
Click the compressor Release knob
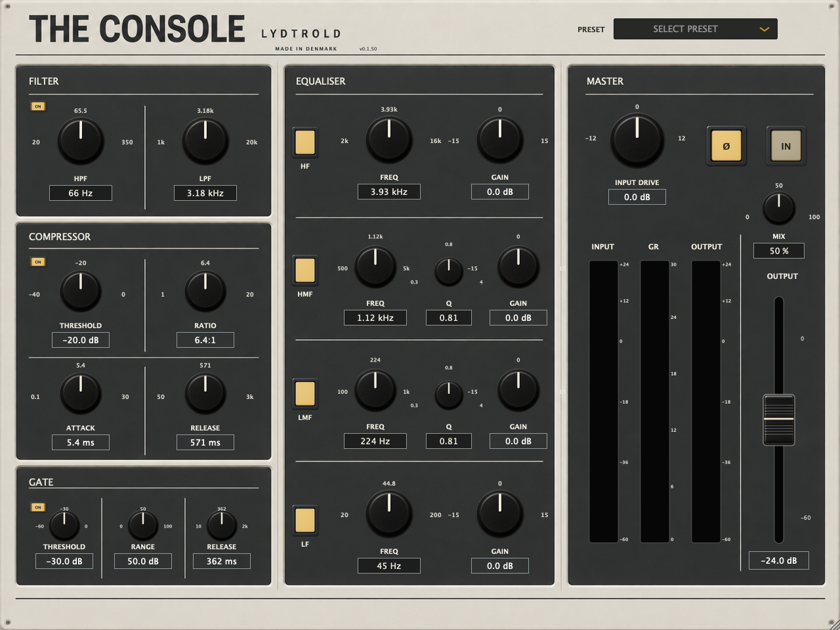[x=205, y=394]
